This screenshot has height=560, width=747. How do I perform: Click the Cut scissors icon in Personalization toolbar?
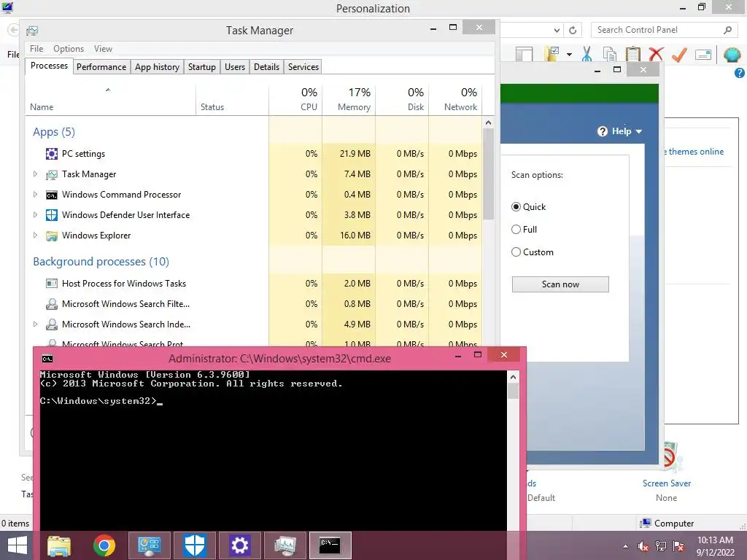(587, 54)
